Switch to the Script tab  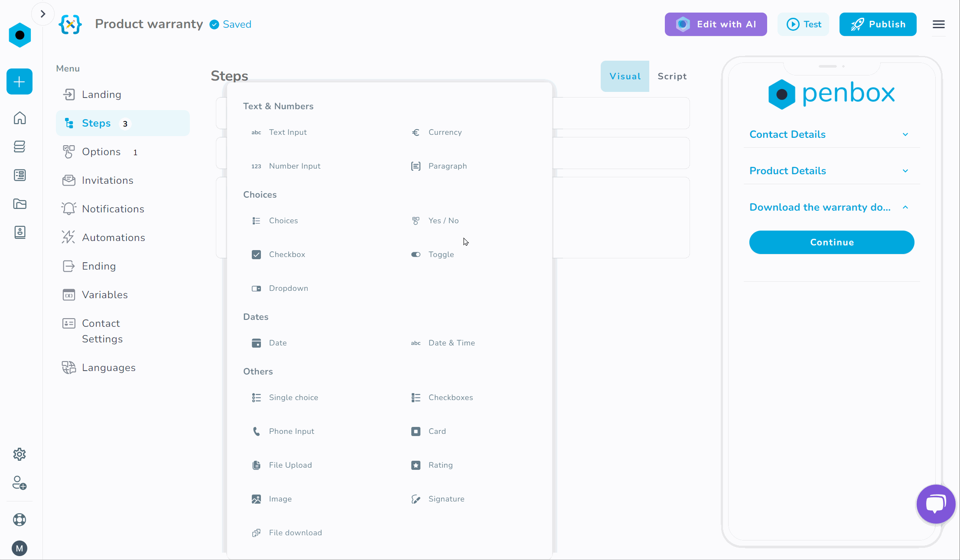pos(672,76)
